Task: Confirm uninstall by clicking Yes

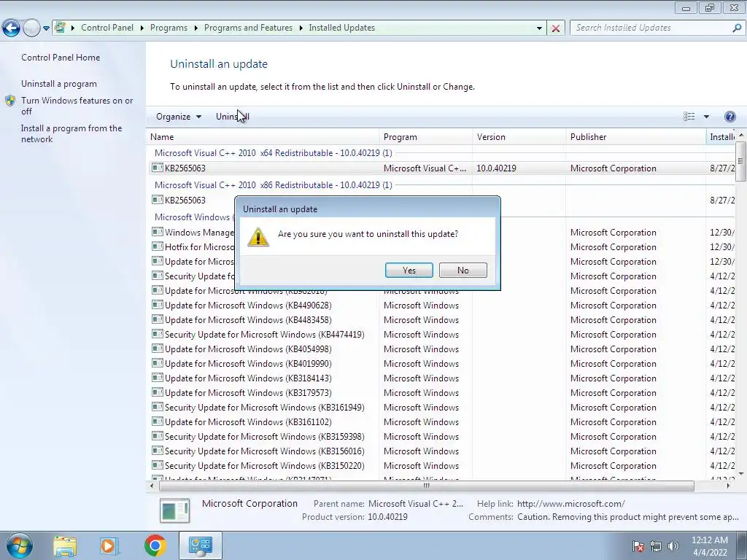Action: click(409, 270)
